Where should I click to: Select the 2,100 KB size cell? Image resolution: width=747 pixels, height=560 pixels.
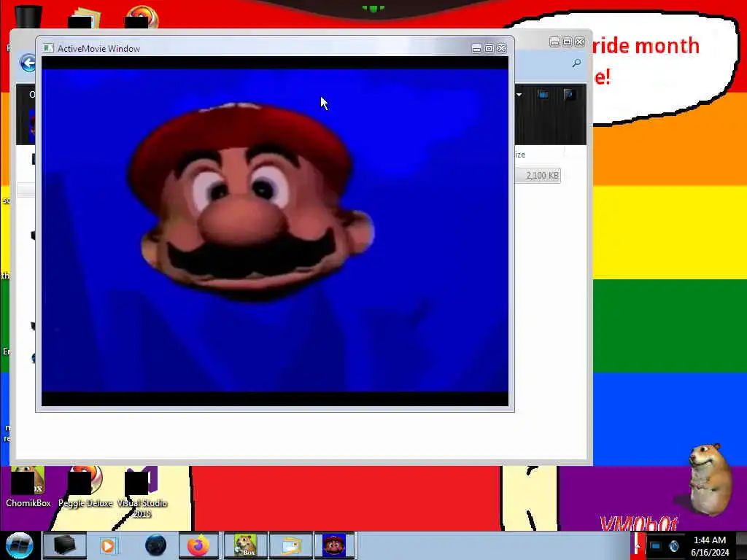(x=538, y=175)
